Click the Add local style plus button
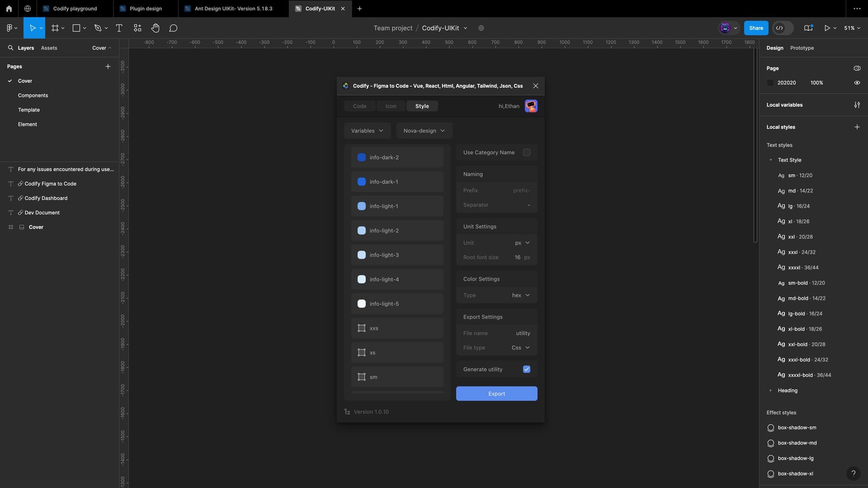 click(x=857, y=127)
